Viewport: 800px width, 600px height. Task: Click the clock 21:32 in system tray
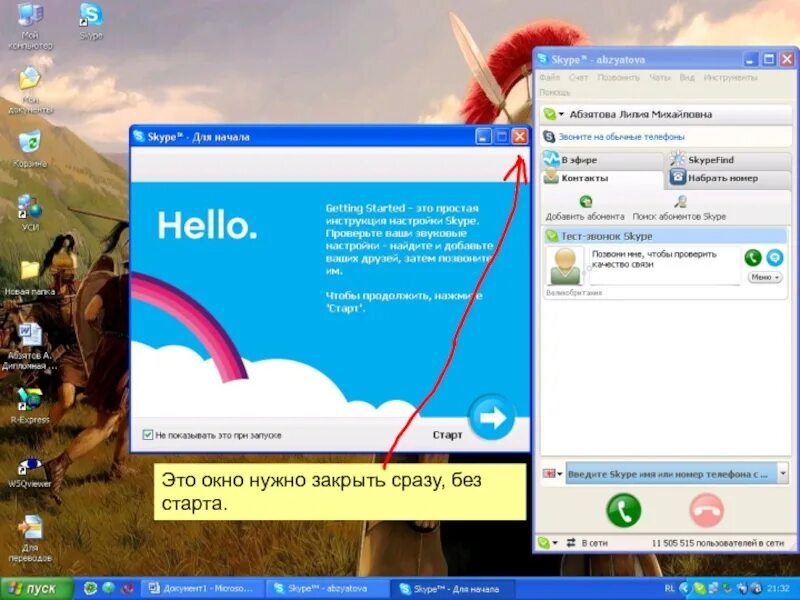tap(778, 589)
